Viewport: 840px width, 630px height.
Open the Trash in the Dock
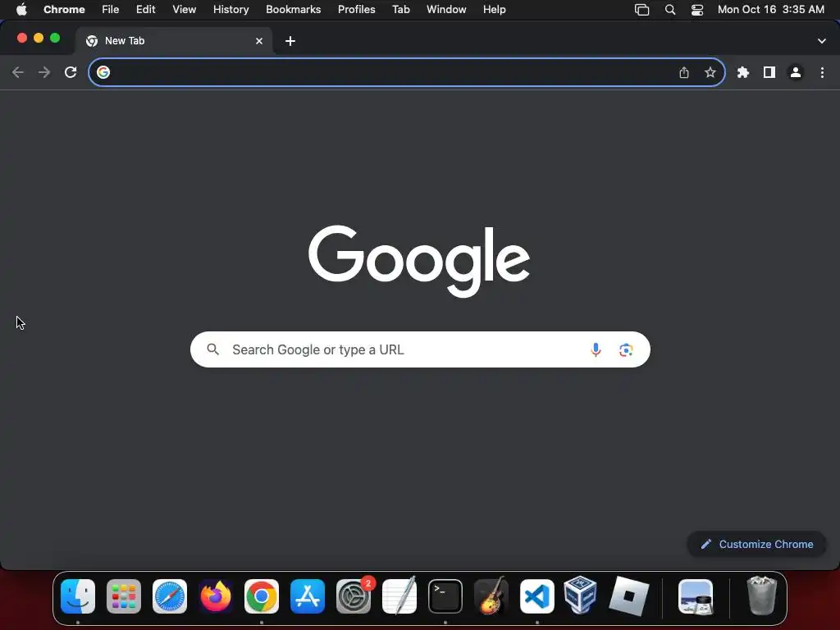coord(761,596)
